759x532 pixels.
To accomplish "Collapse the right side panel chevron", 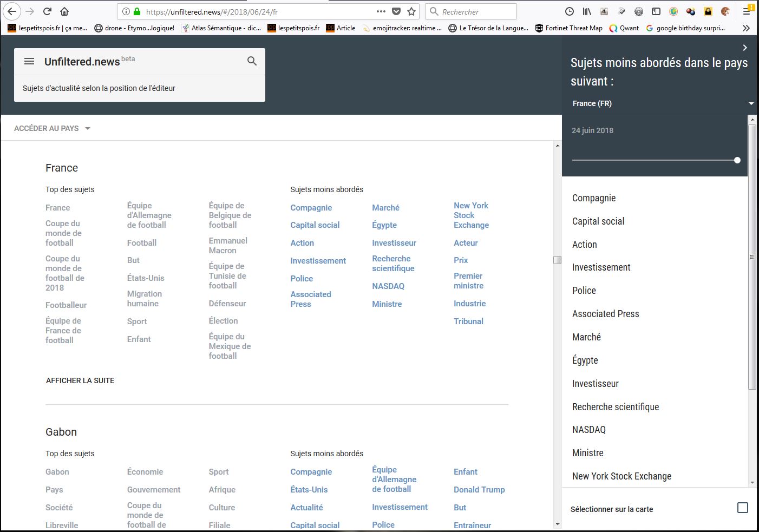I will pyautogui.click(x=745, y=48).
